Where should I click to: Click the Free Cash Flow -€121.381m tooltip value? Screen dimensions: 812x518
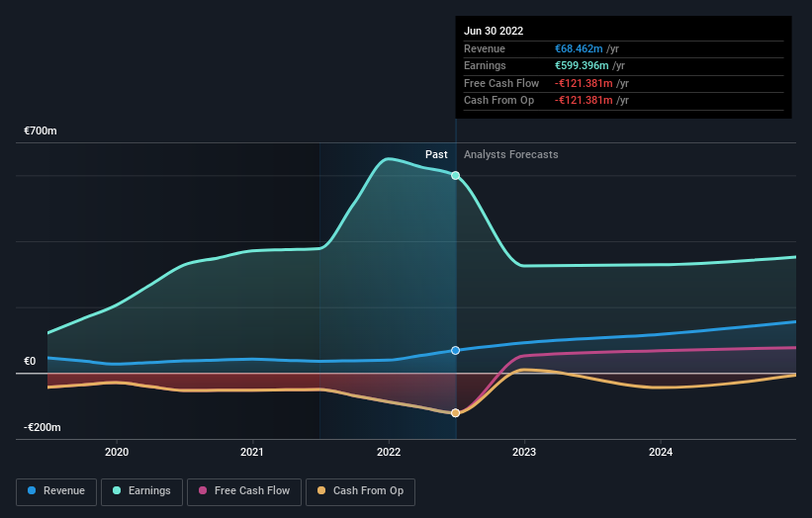pyautogui.click(x=584, y=83)
